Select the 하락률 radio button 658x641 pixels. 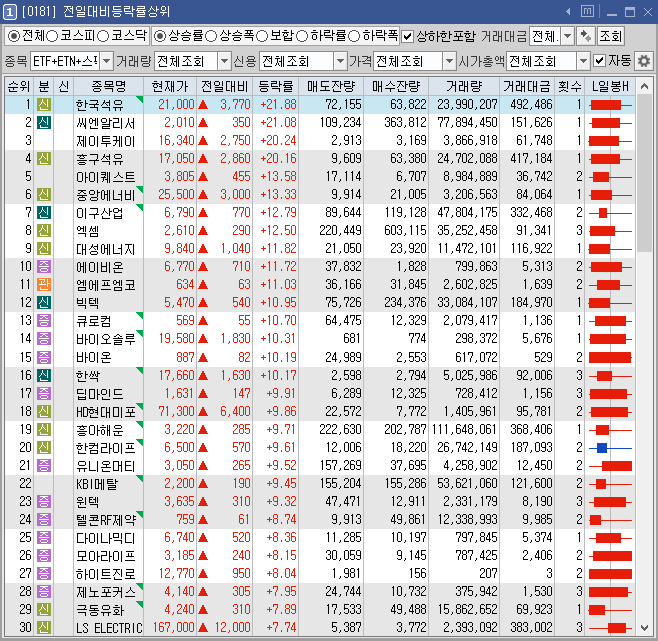(x=302, y=36)
